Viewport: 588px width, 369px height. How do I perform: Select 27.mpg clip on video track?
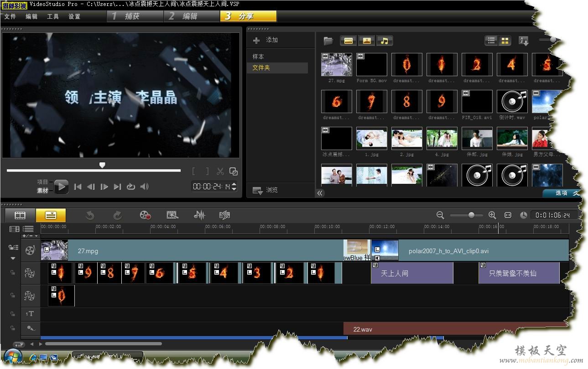[192, 251]
